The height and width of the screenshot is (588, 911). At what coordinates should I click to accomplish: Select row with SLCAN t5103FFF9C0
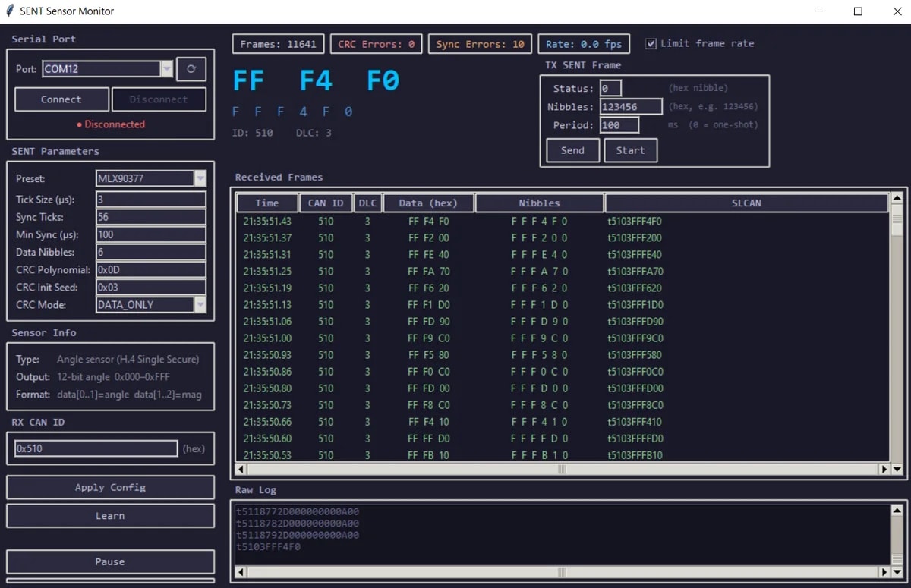[x=562, y=338]
